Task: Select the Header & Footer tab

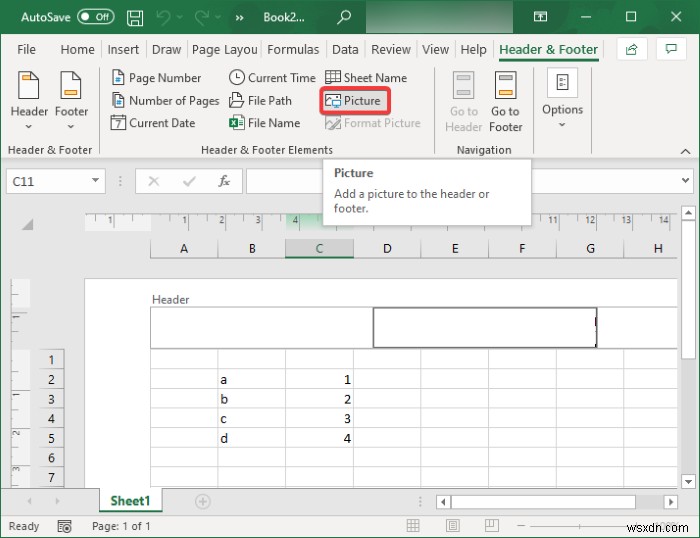Action: [x=548, y=49]
